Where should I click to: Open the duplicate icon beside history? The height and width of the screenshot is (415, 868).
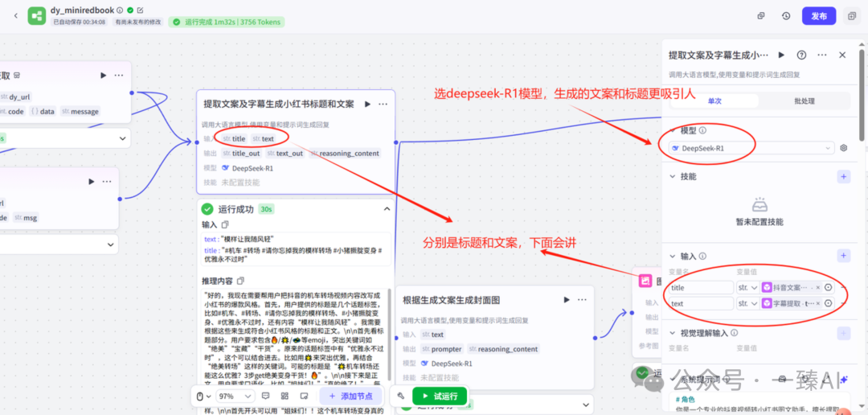click(761, 15)
